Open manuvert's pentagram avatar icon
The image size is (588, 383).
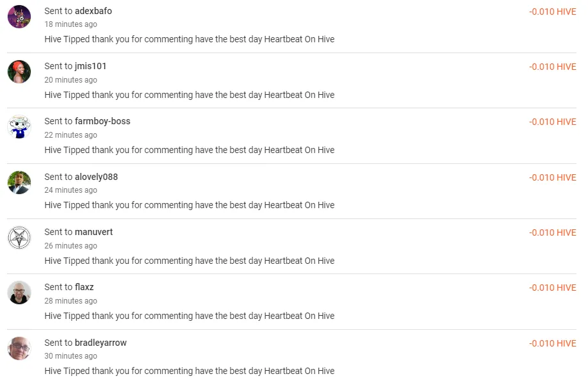(19, 238)
